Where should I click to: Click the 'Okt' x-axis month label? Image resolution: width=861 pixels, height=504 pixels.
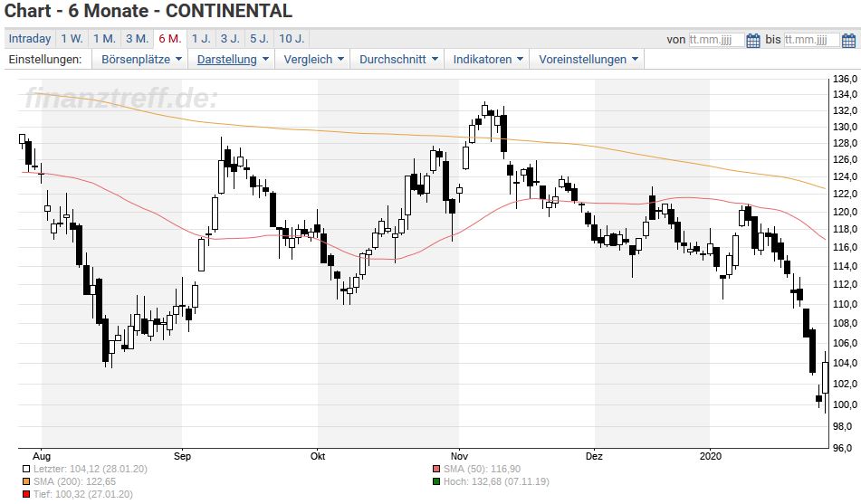[x=318, y=456]
